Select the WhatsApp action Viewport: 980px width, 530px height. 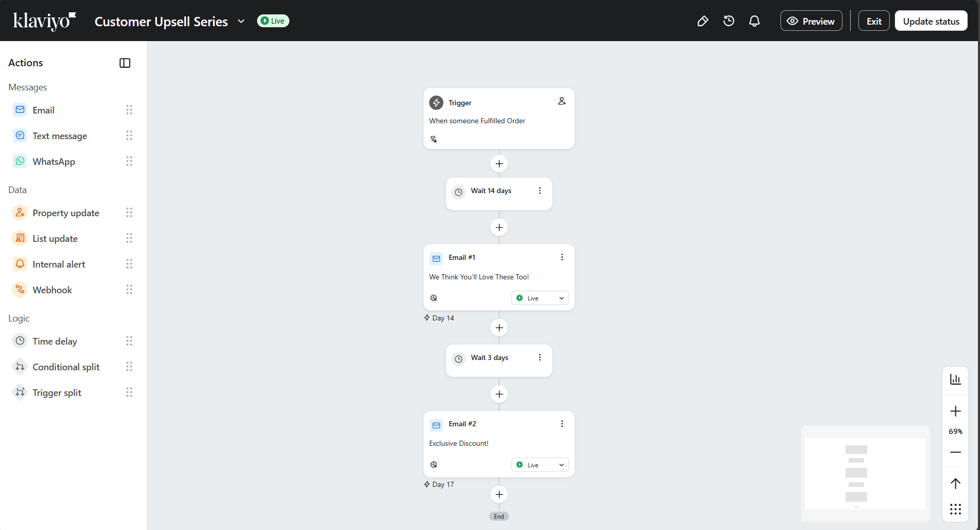[x=54, y=161]
